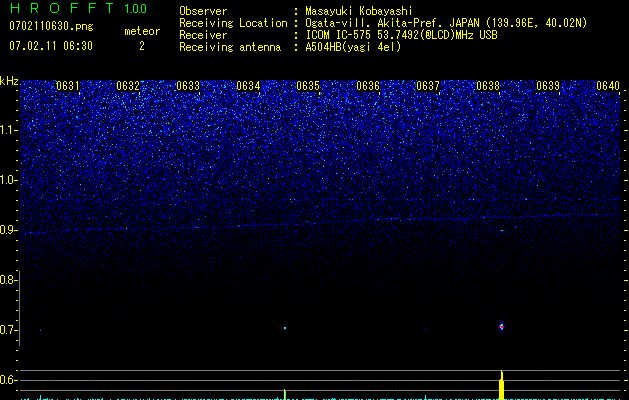
Task: Click the 'Observer' field label
Action: (203, 11)
